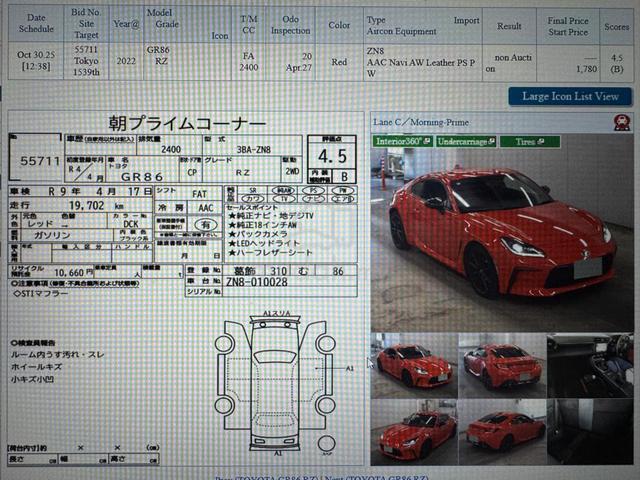Click the 'Lane C/Morning-Prime' label
The image size is (640, 480).
(x=420, y=122)
